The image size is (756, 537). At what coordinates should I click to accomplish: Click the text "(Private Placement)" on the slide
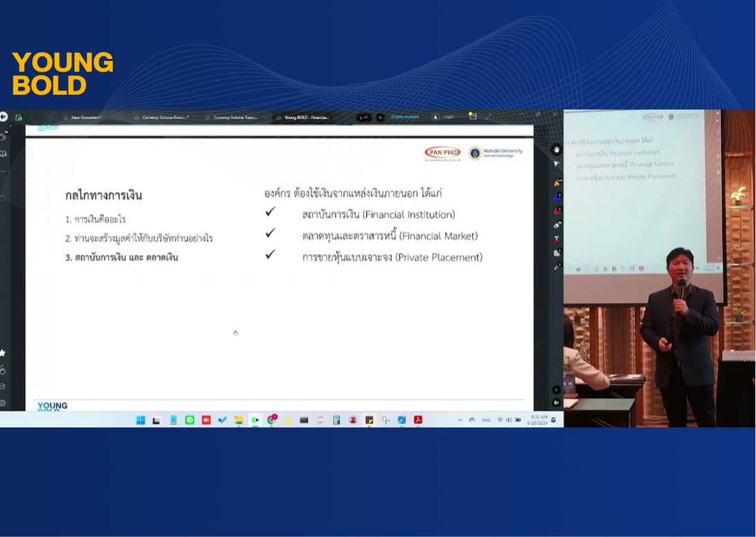439,257
